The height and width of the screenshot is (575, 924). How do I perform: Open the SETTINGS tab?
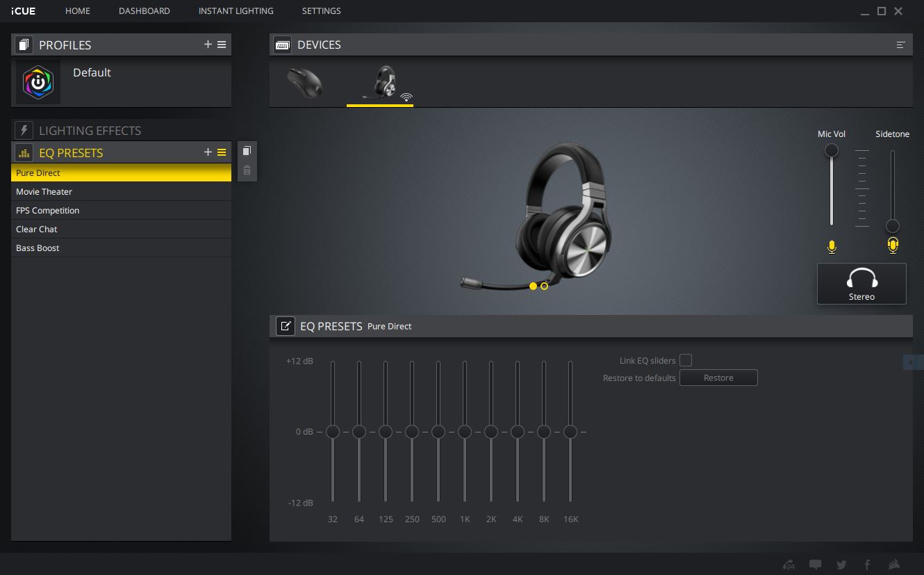tap(322, 11)
